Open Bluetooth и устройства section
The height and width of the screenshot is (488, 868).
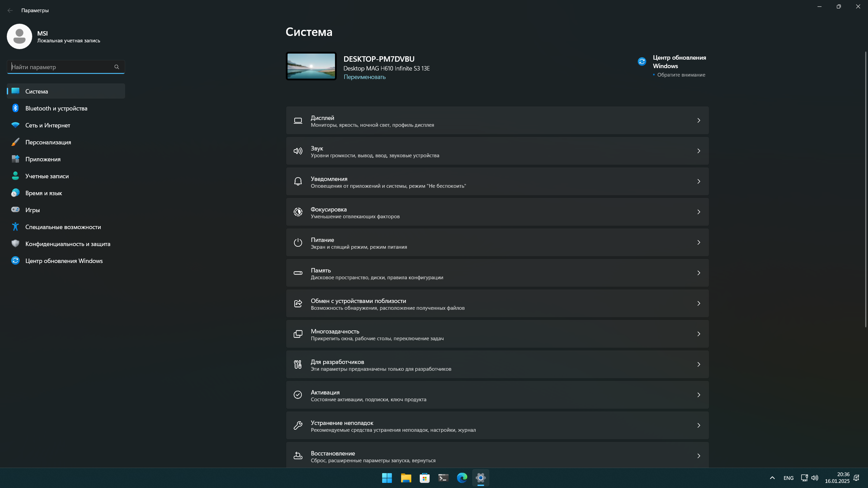66,108
